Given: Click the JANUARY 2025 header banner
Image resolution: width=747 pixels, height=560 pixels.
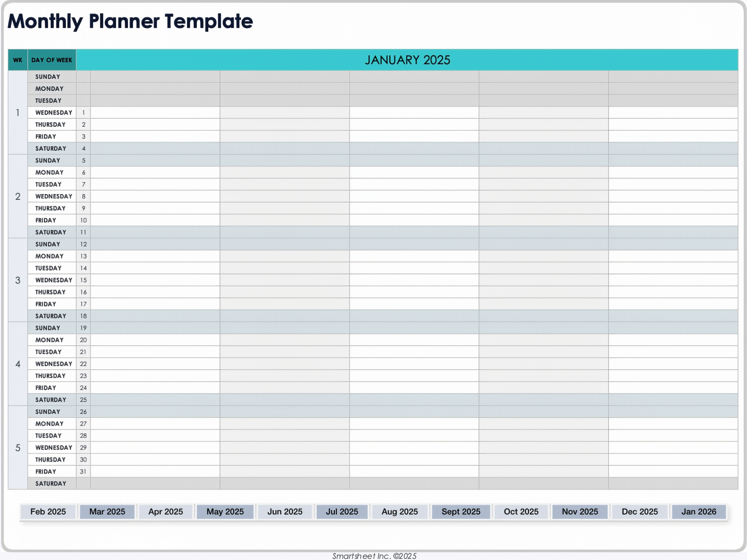Looking at the screenshot, I should [x=407, y=60].
